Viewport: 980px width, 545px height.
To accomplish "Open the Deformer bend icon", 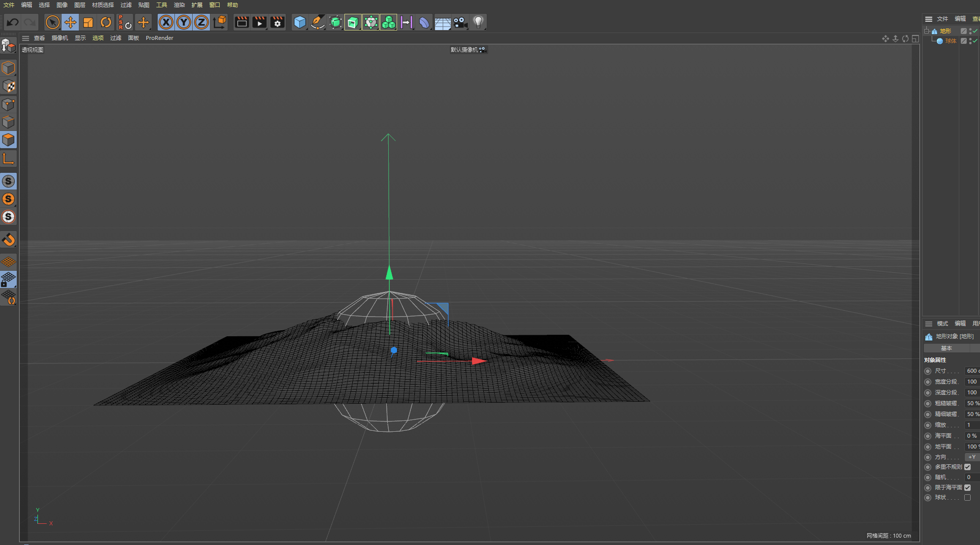I will click(424, 22).
